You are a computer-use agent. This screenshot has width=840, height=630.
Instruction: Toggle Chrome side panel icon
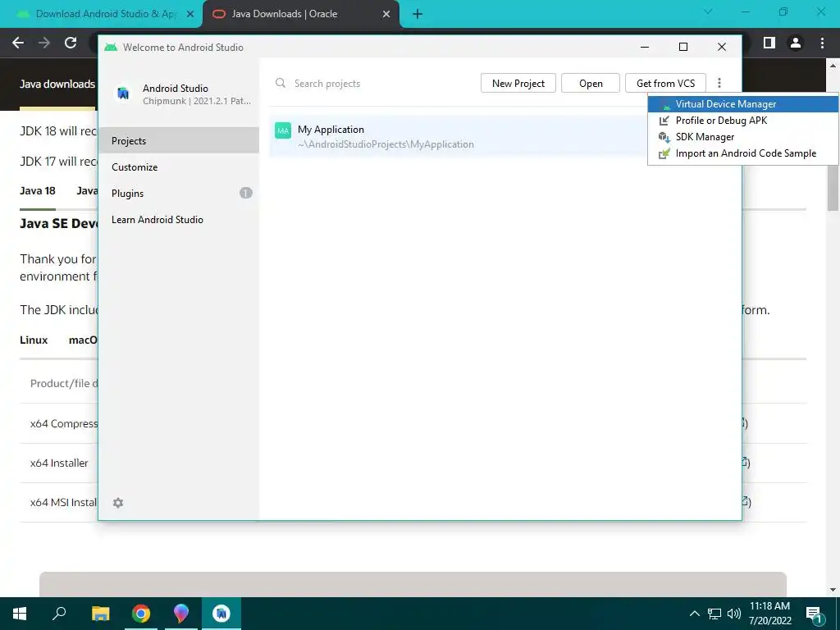(x=769, y=43)
